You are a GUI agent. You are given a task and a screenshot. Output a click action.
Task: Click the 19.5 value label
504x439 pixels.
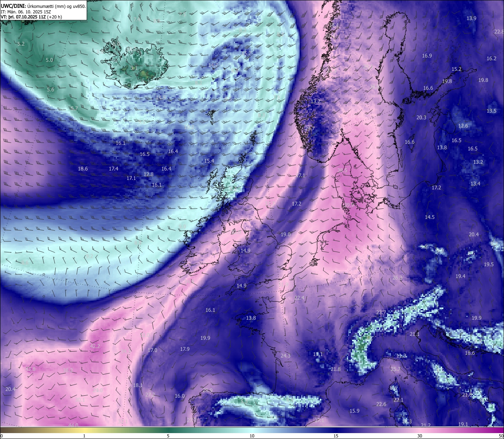pyautogui.click(x=489, y=264)
